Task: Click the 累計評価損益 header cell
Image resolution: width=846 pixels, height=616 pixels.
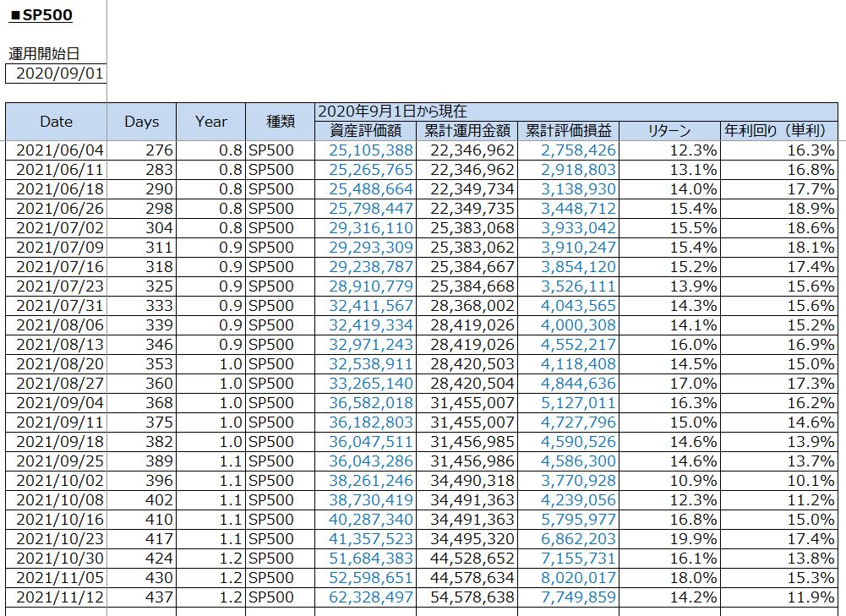Action: coord(568,131)
